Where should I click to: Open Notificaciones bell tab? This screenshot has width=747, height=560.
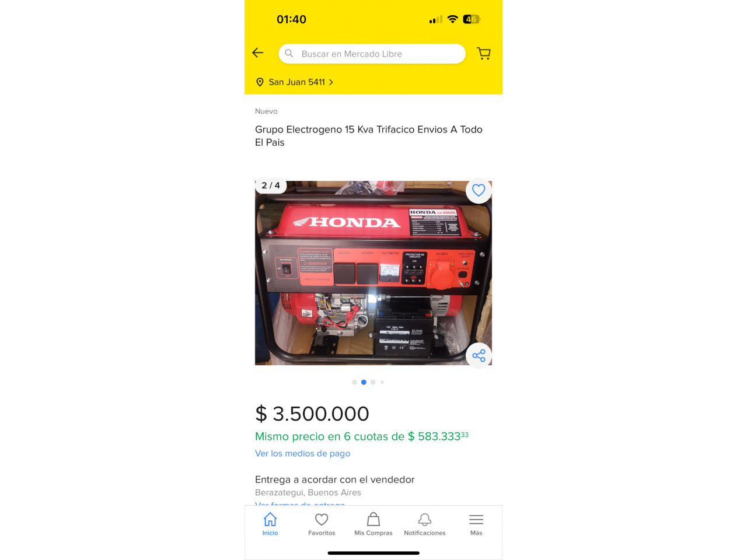[x=425, y=524]
